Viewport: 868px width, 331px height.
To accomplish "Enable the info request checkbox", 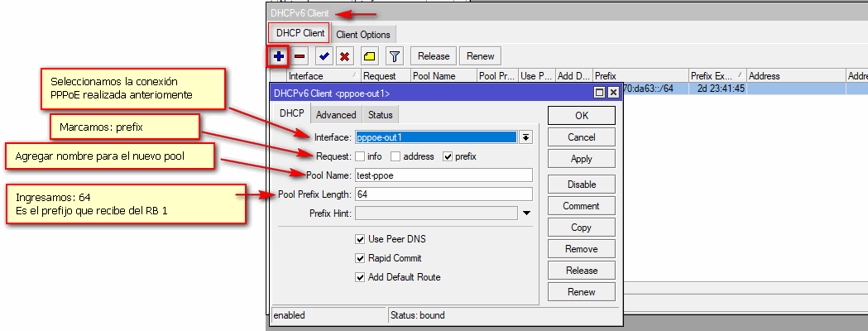I will pyautogui.click(x=360, y=156).
